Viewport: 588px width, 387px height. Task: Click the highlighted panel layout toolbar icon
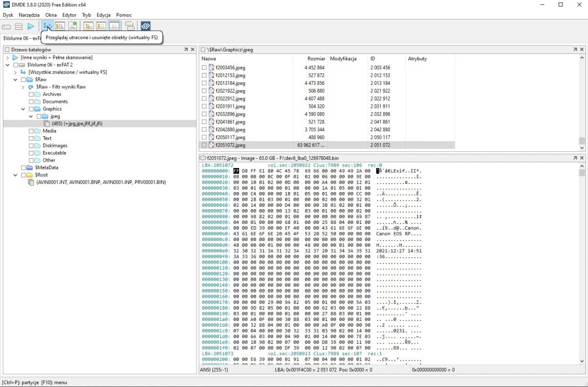coord(114,26)
